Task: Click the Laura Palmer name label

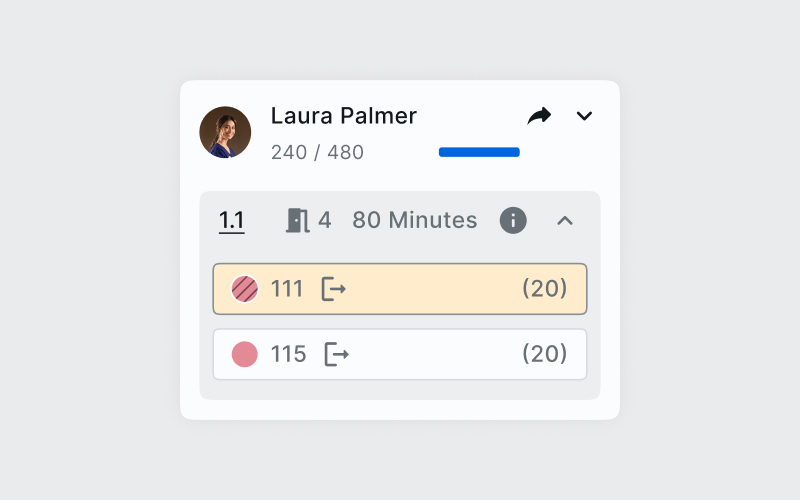Action: click(344, 115)
